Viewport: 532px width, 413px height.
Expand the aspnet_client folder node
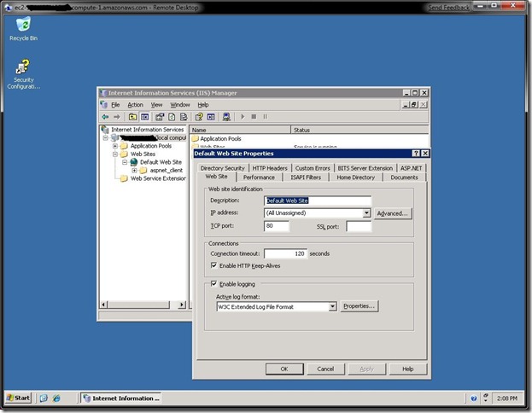(x=134, y=171)
